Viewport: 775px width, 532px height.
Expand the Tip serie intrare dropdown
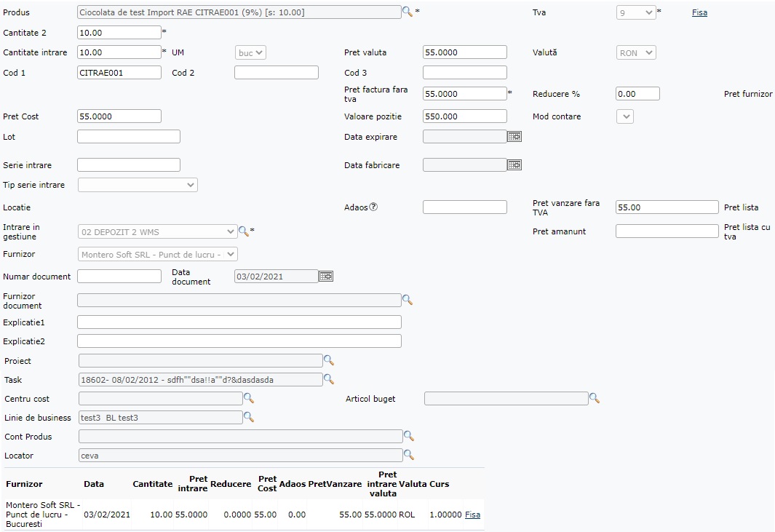[138, 185]
